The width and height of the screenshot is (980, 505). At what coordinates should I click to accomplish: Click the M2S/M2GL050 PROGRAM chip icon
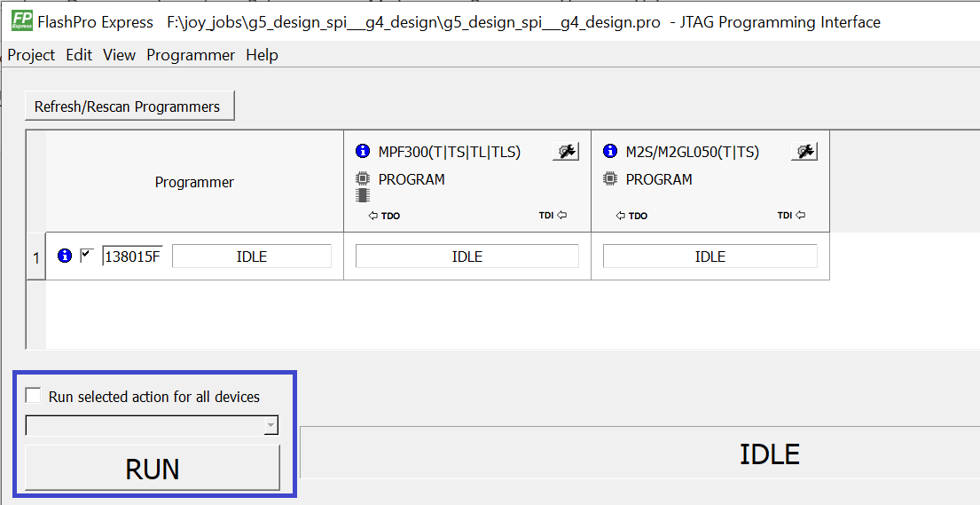609,179
